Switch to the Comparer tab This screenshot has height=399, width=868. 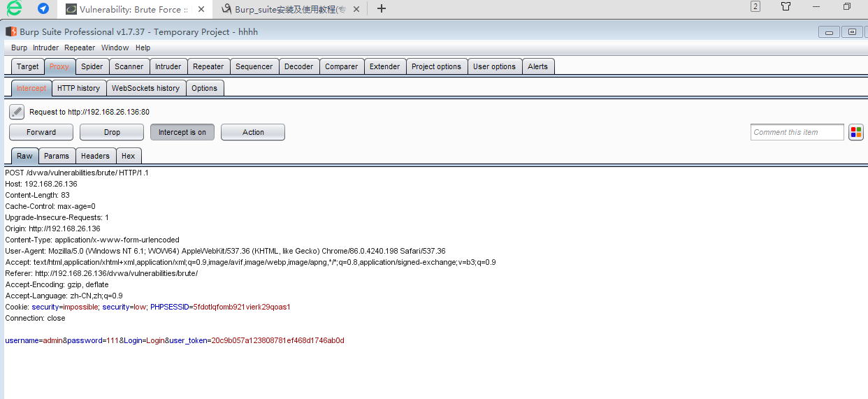click(x=341, y=66)
